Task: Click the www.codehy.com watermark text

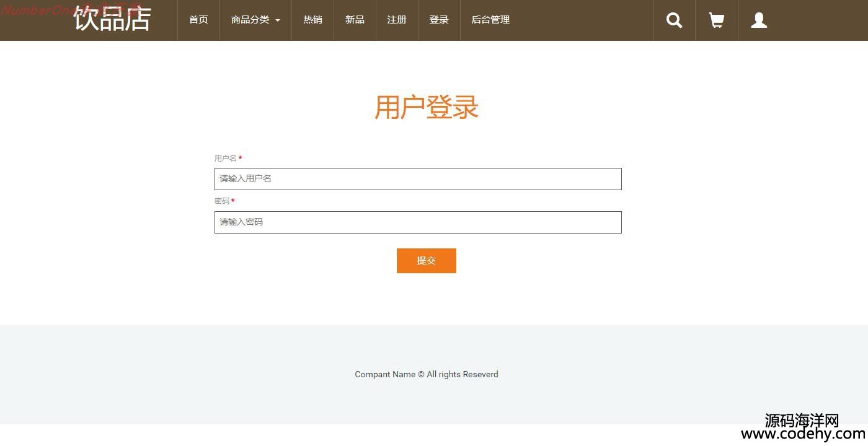Action: coord(803,435)
